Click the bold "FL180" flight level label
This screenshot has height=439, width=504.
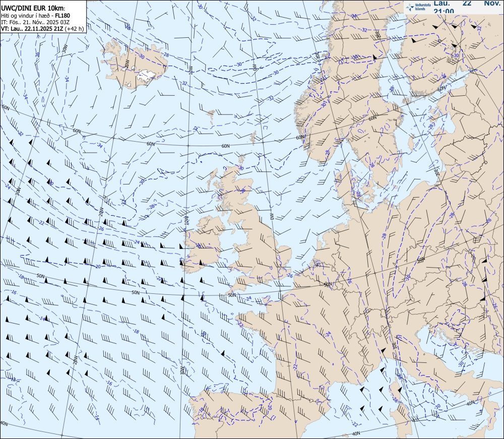62,16
